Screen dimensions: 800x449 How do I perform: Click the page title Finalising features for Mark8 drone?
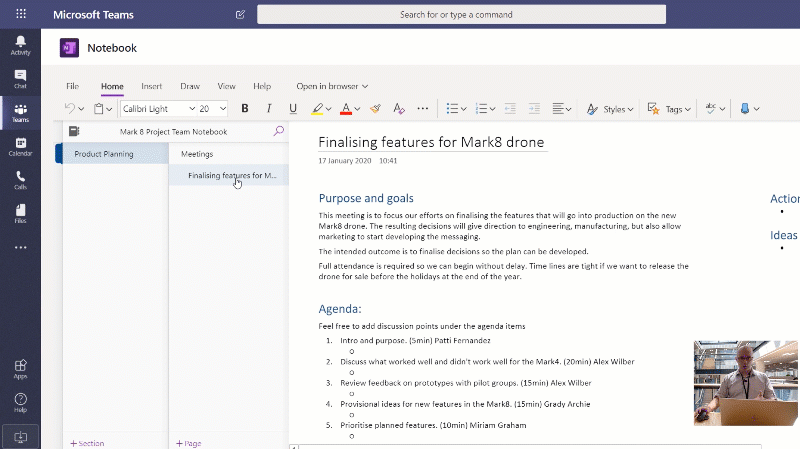point(431,142)
